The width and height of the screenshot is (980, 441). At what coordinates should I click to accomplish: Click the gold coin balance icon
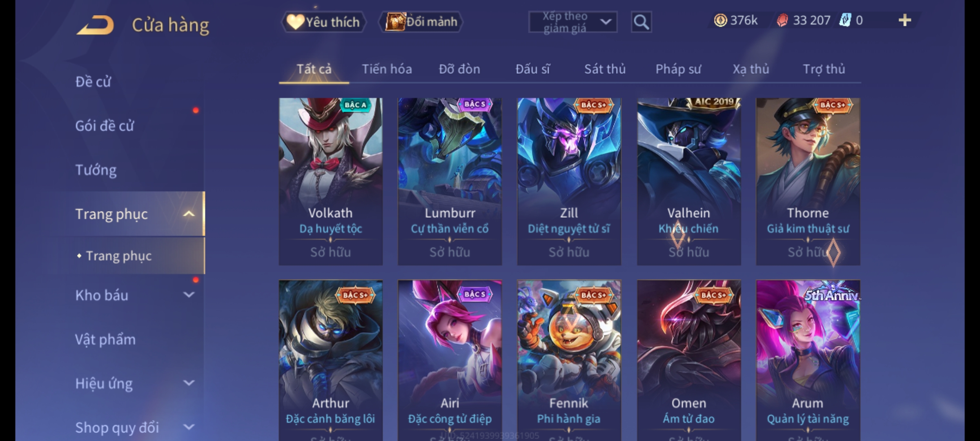720,20
